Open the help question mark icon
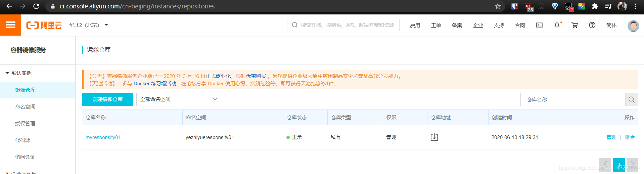The height and width of the screenshot is (174, 644). tap(592, 25)
